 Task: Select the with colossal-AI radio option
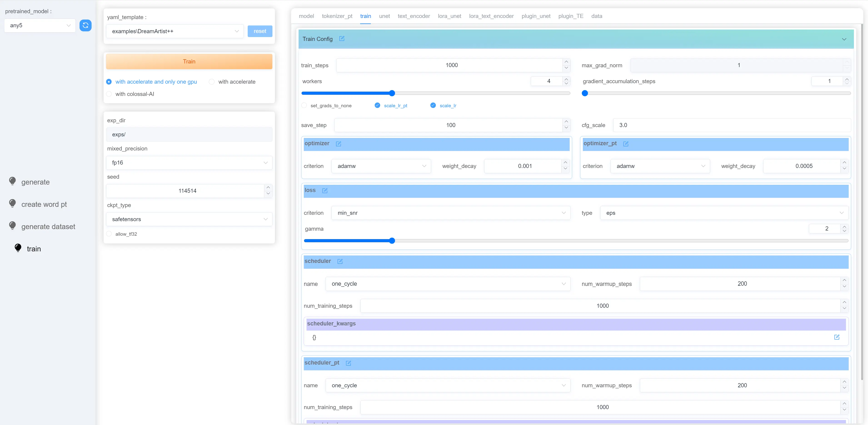tap(109, 94)
